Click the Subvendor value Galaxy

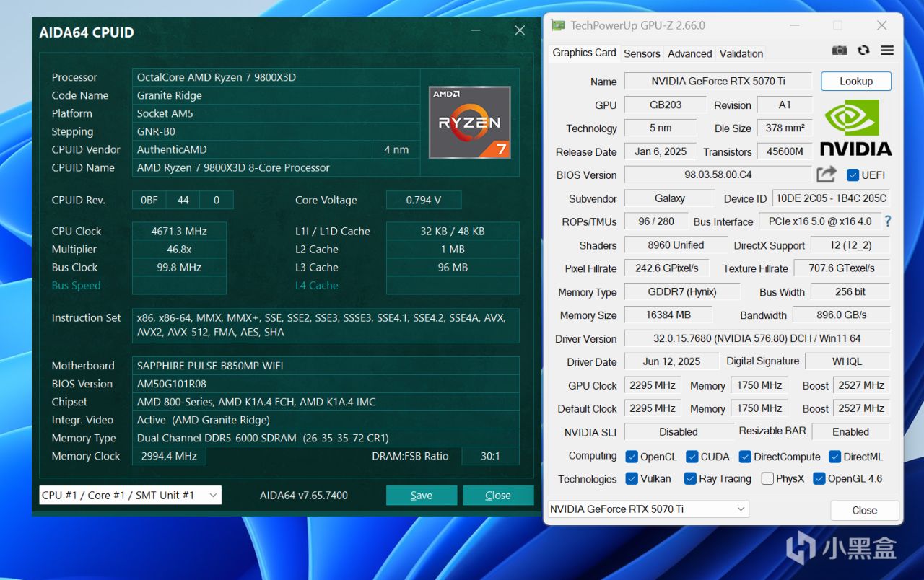[670, 198]
